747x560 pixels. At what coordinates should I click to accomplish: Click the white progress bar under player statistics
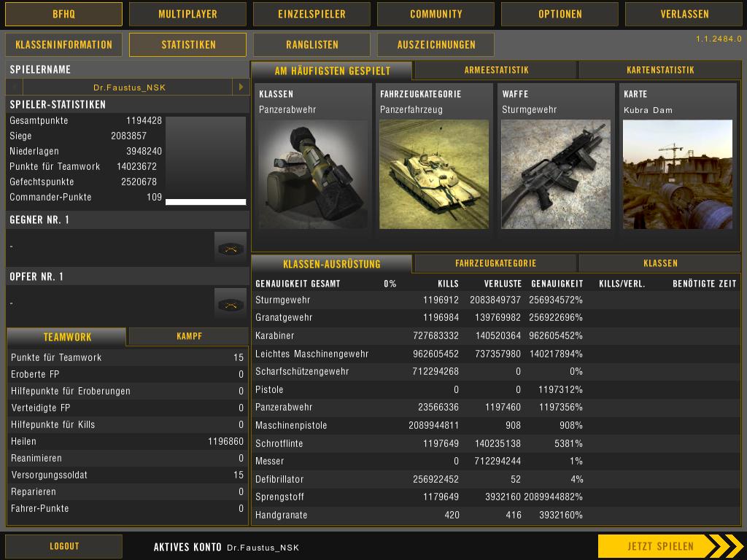pyautogui.click(x=206, y=202)
